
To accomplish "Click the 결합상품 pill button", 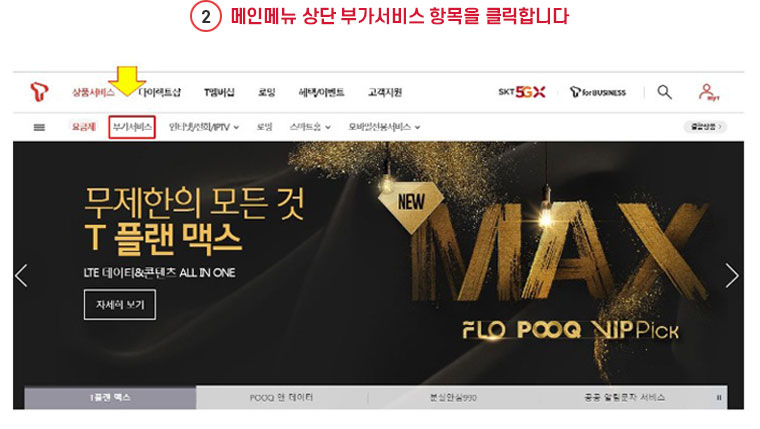I will tap(706, 127).
